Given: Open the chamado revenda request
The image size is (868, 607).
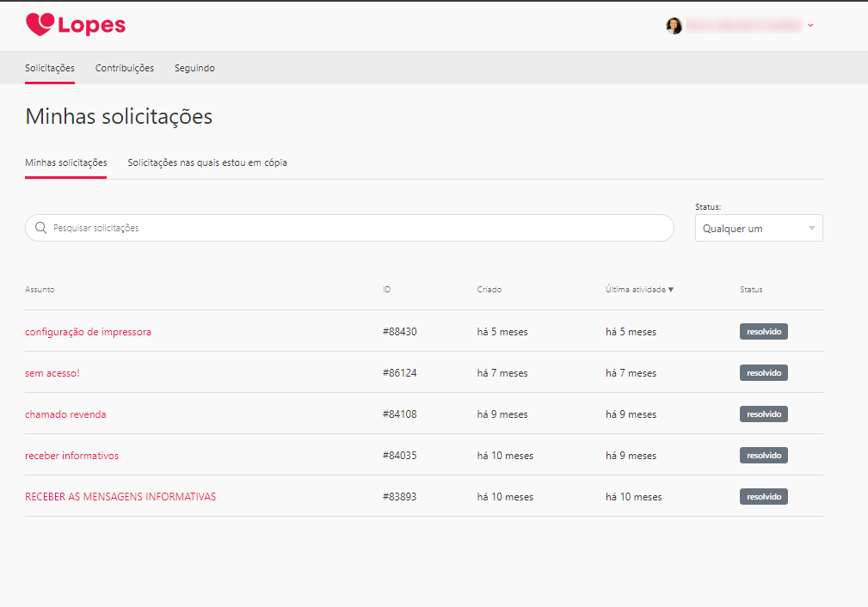Looking at the screenshot, I should coord(65,414).
